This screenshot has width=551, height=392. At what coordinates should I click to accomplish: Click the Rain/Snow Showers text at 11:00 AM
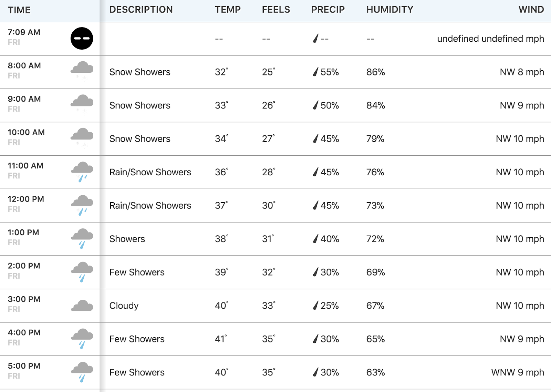click(150, 172)
